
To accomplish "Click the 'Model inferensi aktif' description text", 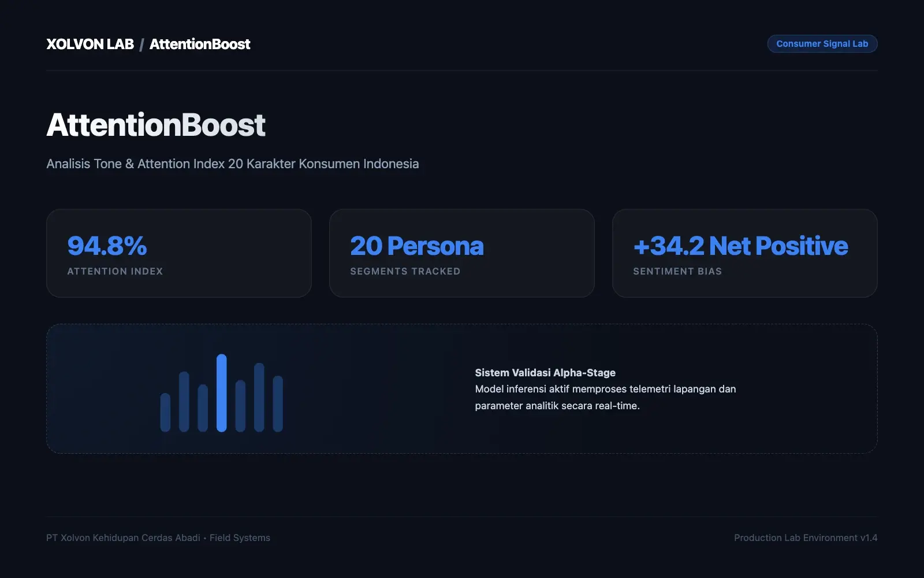I will point(605,398).
